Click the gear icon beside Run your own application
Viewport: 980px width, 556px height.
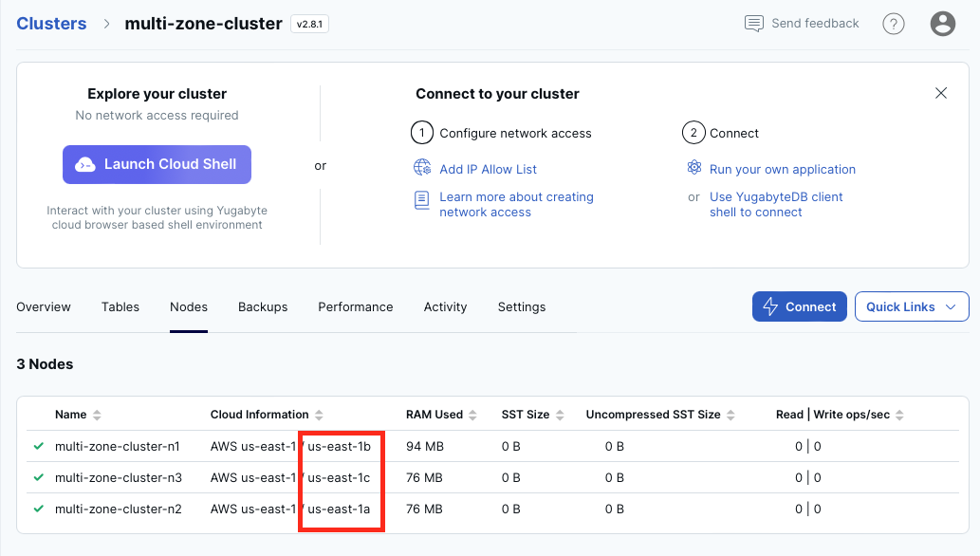tap(693, 169)
